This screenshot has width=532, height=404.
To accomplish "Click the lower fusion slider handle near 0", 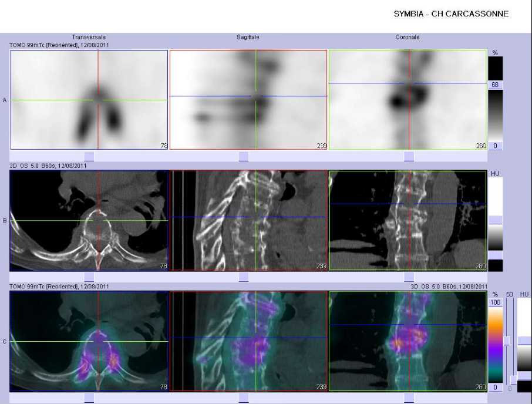I will pyautogui.click(x=514, y=380).
